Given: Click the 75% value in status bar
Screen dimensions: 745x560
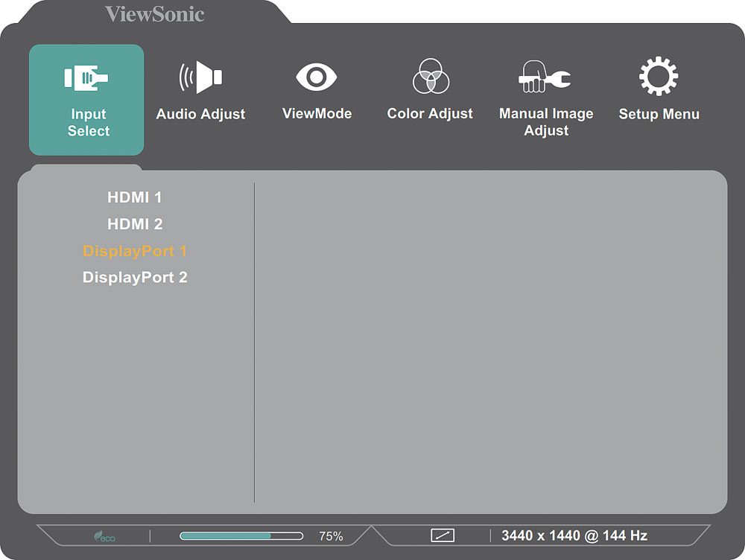Looking at the screenshot, I should [331, 536].
